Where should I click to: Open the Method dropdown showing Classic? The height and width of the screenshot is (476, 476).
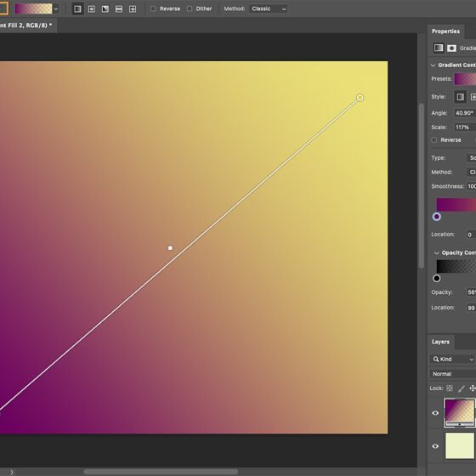(x=268, y=8)
